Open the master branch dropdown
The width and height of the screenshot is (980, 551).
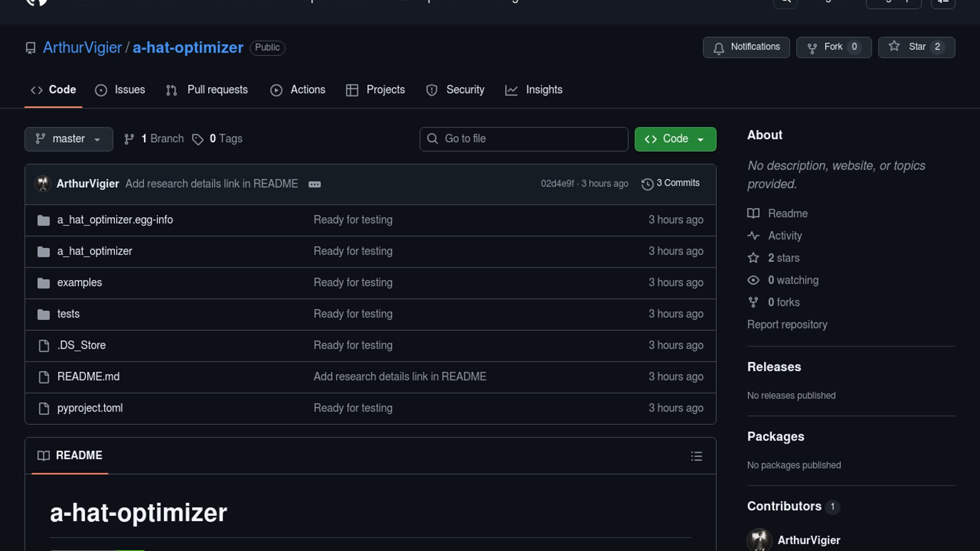point(68,139)
